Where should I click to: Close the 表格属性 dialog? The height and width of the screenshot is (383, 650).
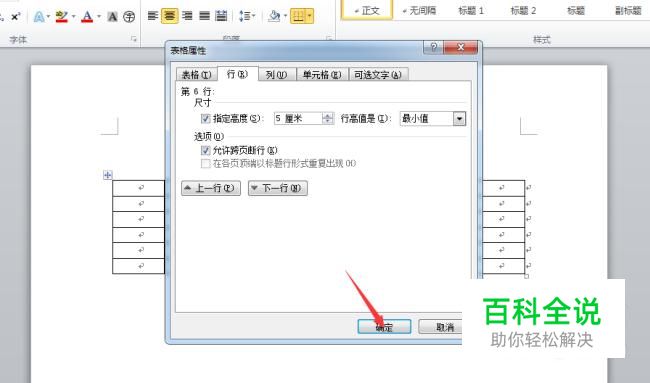point(460,47)
